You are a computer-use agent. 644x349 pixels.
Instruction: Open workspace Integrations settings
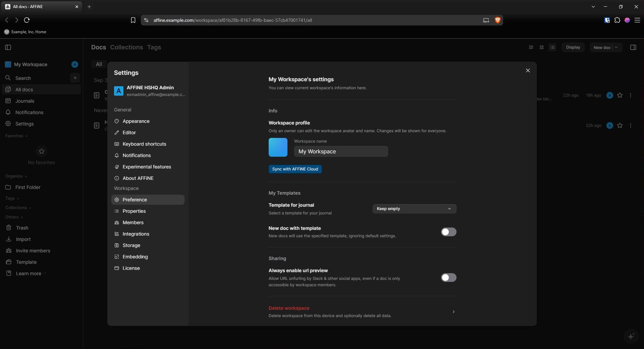pyautogui.click(x=148, y=234)
